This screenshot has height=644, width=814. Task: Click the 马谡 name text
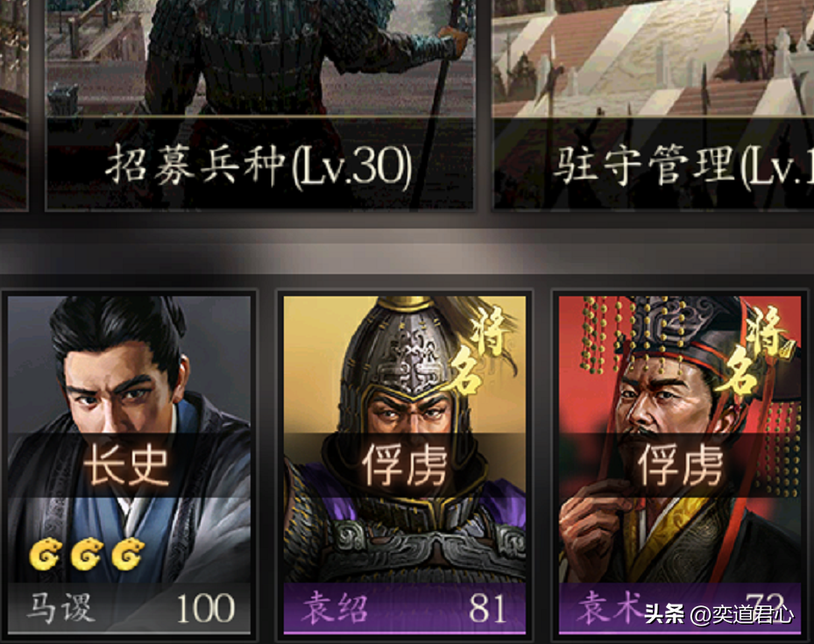[x=61, y=608]
